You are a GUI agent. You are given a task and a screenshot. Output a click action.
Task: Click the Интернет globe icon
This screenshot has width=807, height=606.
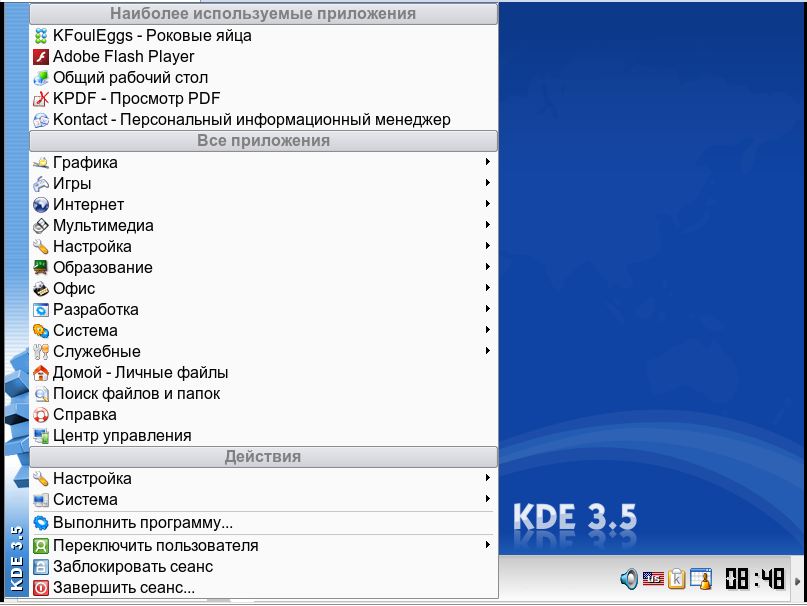41,205
